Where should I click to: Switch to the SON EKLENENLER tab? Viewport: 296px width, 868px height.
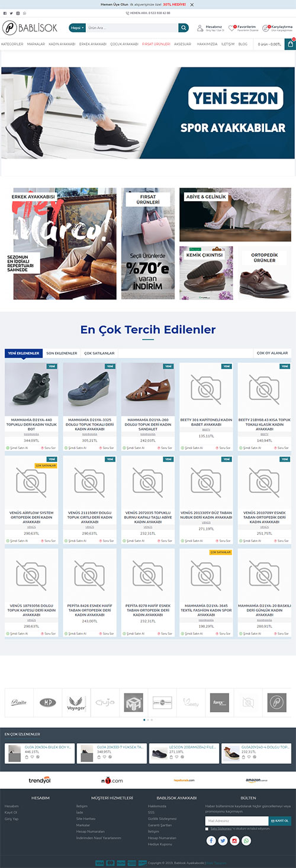tap(62, 353)
